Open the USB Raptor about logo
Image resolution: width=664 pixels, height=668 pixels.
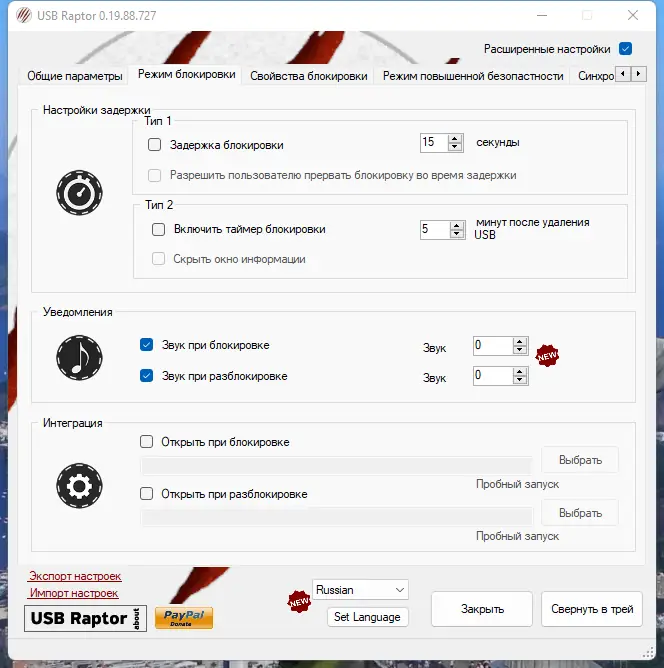[x=86, y=618]
